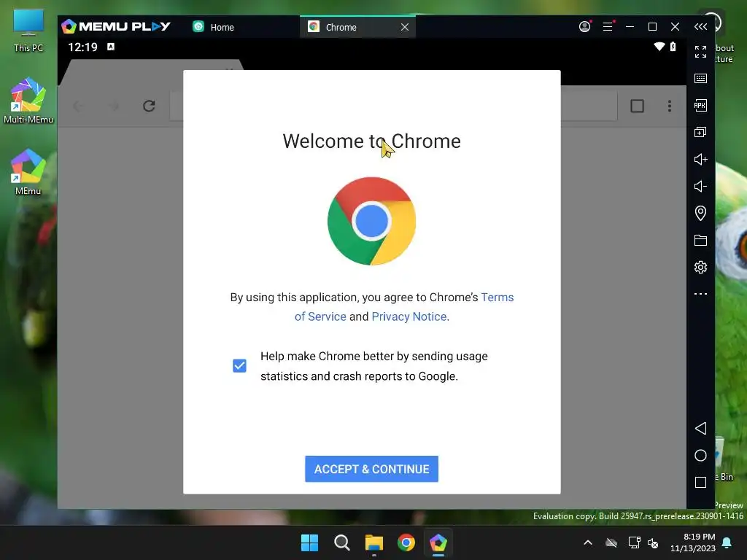This screenshot has height=560, width=747.
Task: Select the MEmu desktop shortcut
Action: point(28,172)
